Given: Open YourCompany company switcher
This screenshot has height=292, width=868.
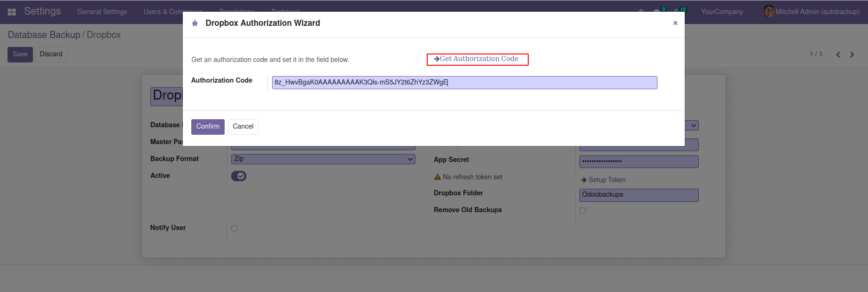Looking at the screenshot, I should pos(722,12).
